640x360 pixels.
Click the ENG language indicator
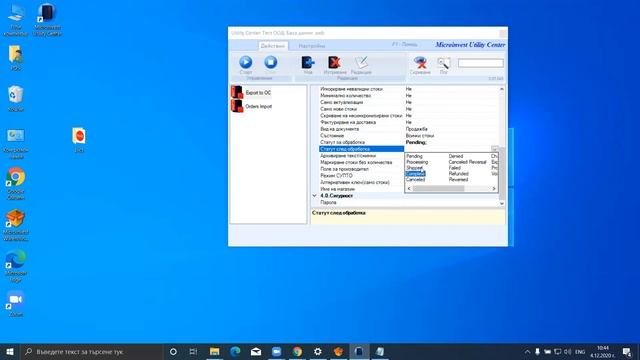(580, 351)
